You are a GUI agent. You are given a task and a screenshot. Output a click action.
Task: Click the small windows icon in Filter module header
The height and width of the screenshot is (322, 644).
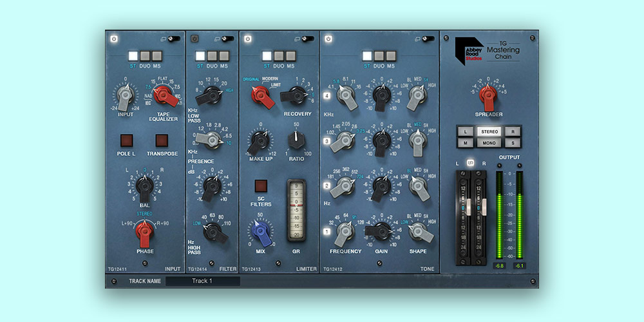click(x=217, y=39)
